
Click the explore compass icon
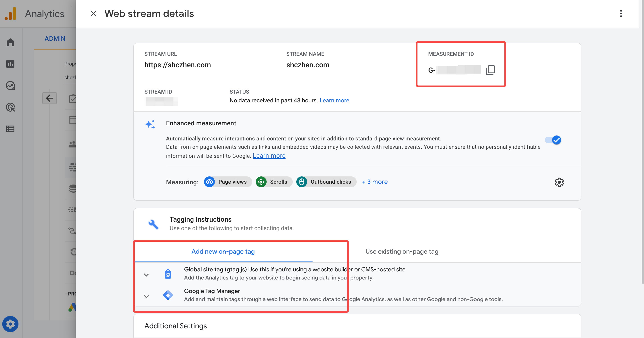tap(11, 85)
